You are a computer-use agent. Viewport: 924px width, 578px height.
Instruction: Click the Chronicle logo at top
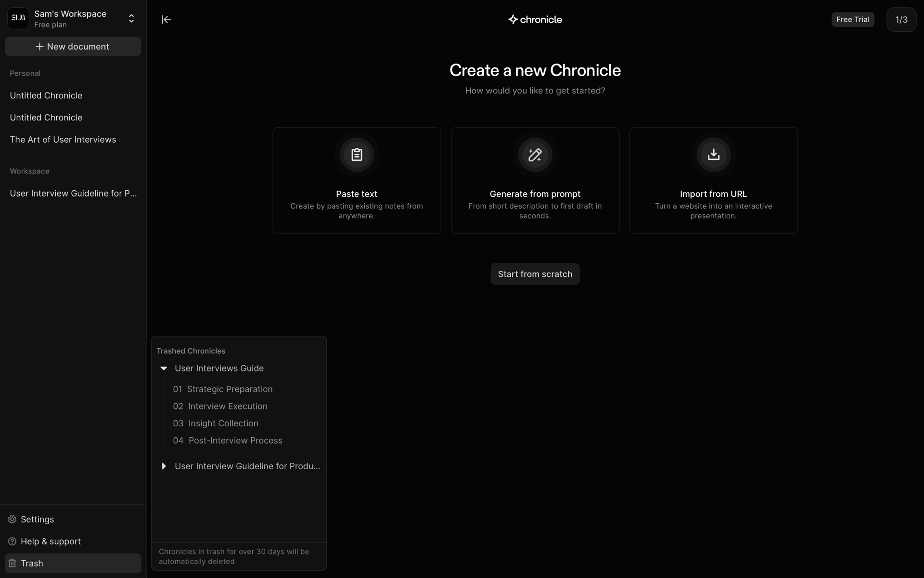[x=535, y=20]
